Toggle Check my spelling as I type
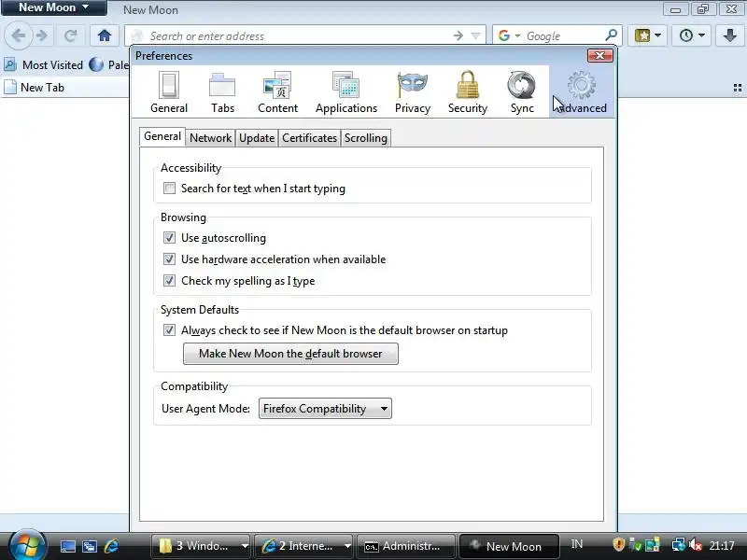Viewport: 747px width, 560px height. 169,281
